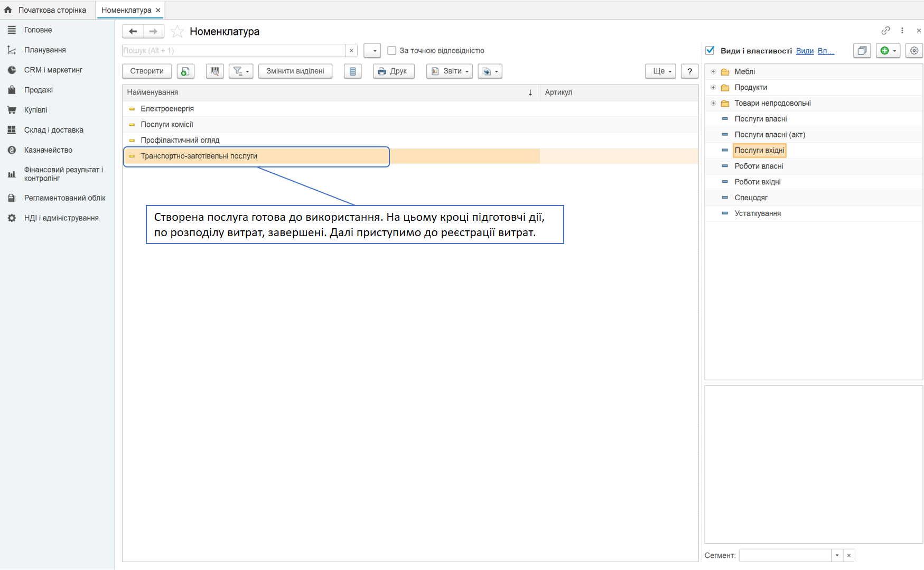The image size is (924, 570).
Task: Click the Сегмент input field
Action: (785, 556)
